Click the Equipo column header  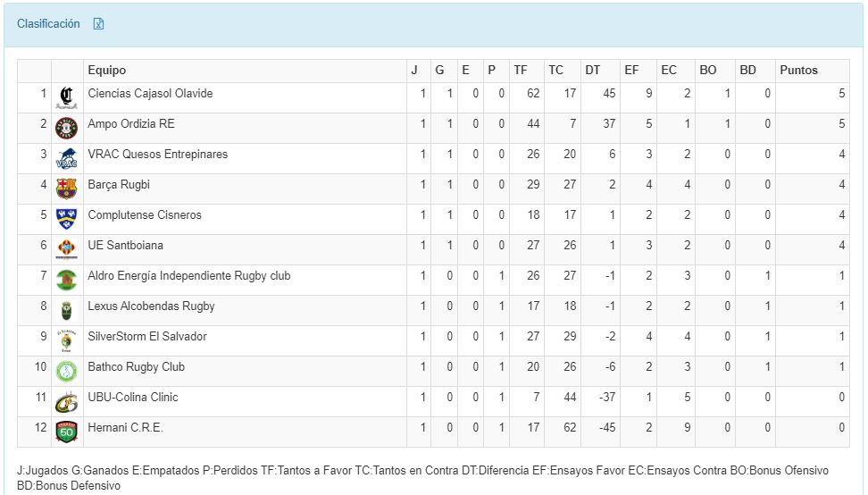point(107,71)
